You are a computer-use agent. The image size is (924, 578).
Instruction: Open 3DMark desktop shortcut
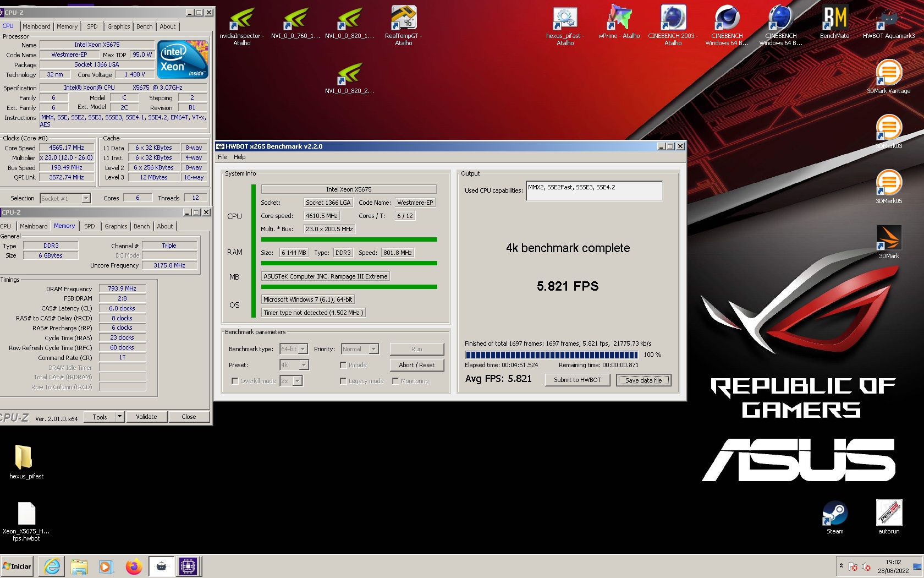click(x=888, y=242)
